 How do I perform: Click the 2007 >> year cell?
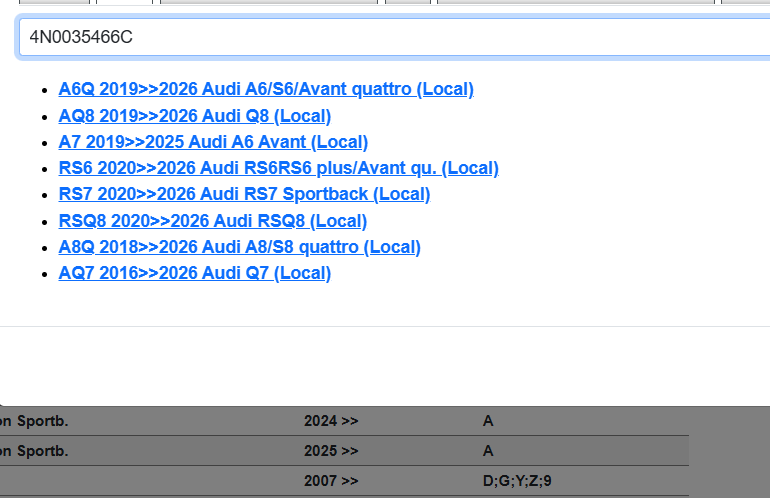(x=331, y=481)
